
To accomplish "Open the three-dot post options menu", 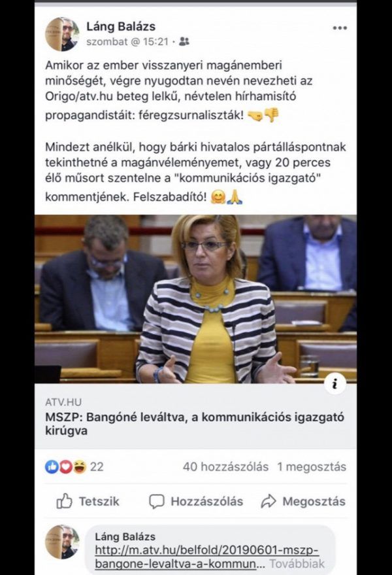I will (340, 28).
